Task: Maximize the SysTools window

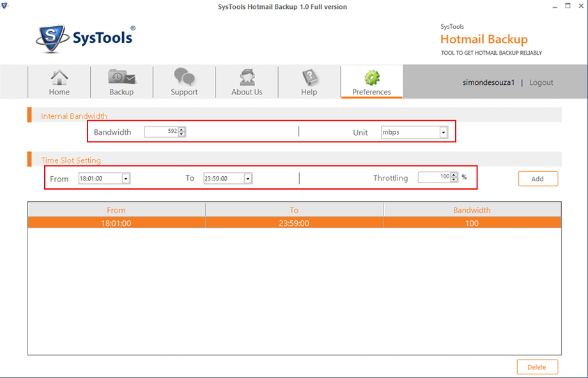Action: coord(568,6)
